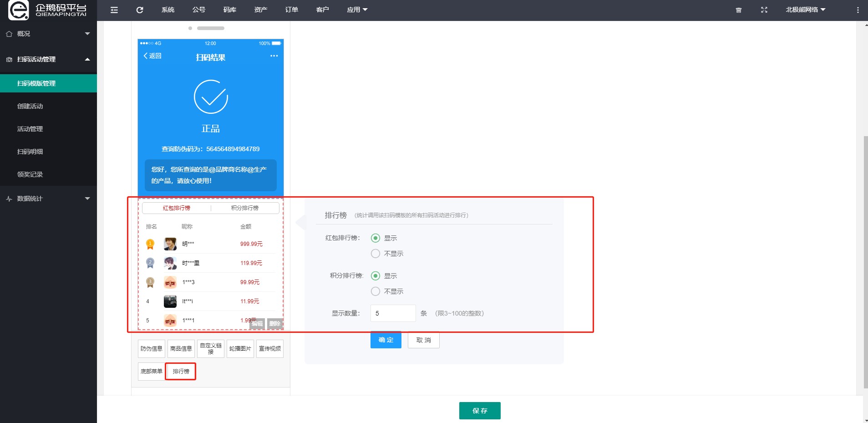The image size is (868, 423).
Task: Confirm settings with the 确定 button
Action: click(385, 340)
